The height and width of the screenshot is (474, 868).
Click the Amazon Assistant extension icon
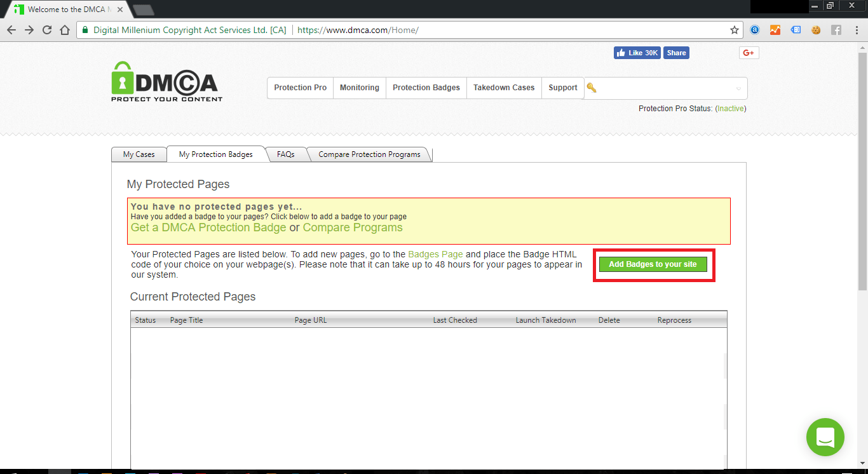pos(754,29)
